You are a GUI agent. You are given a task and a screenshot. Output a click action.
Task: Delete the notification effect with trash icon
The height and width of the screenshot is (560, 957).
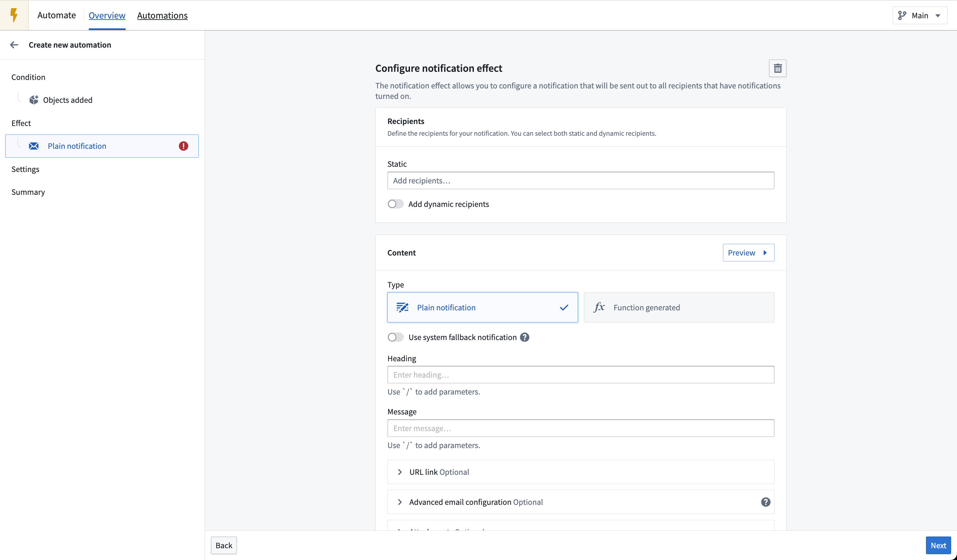pos(777,68)
